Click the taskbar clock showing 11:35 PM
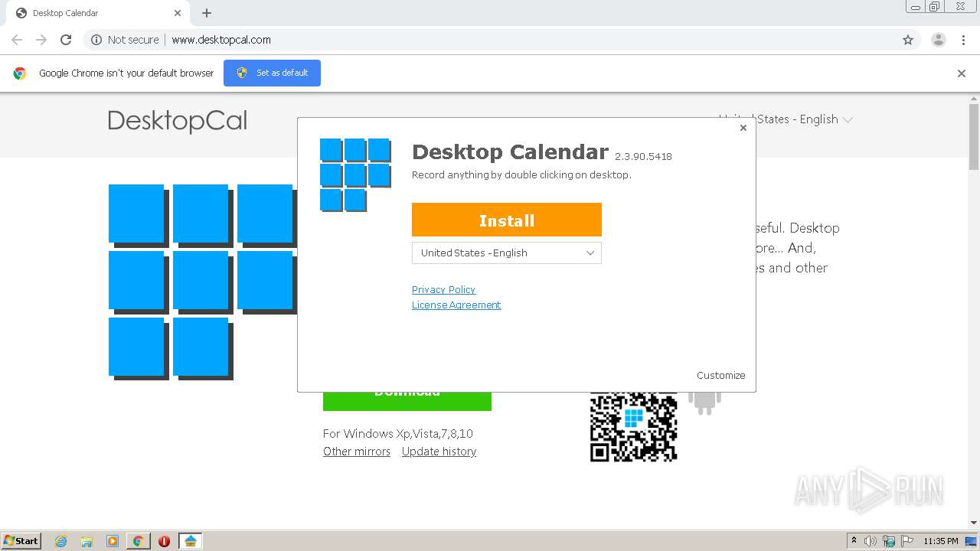Viewport: 980px width, 551px height. (x=941, y=541)
